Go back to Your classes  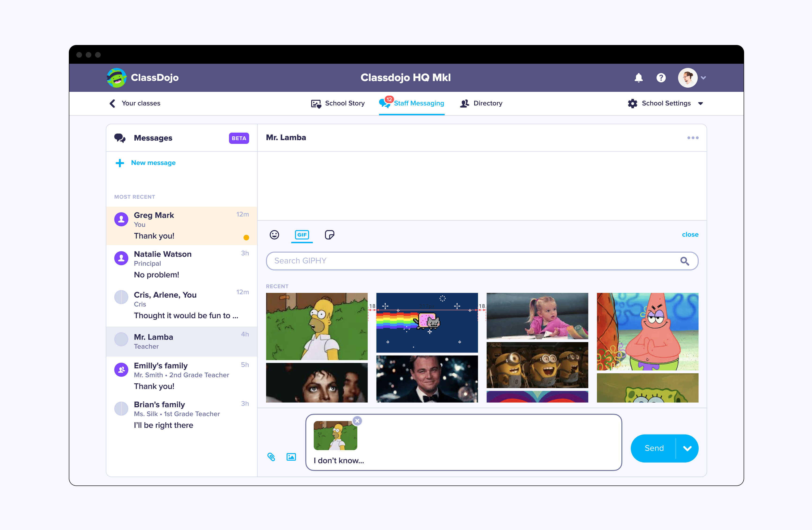[x=135, y=103]
